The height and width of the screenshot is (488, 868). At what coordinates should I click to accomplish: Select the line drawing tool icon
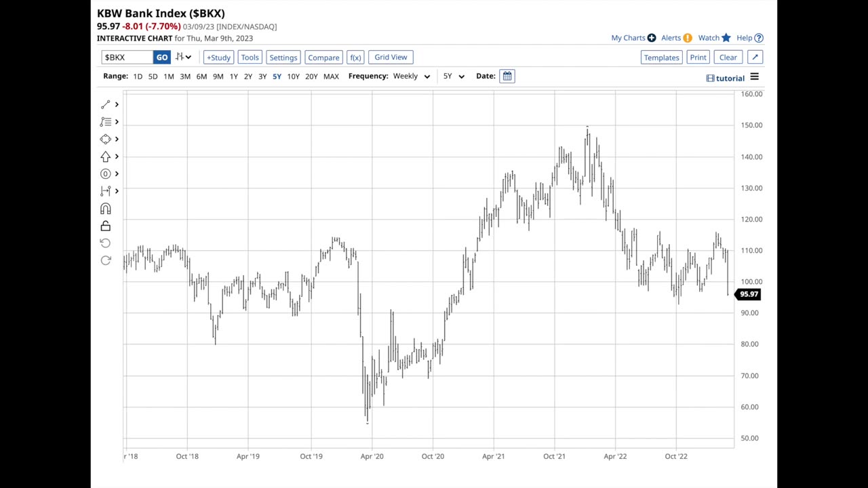point(105,104)
